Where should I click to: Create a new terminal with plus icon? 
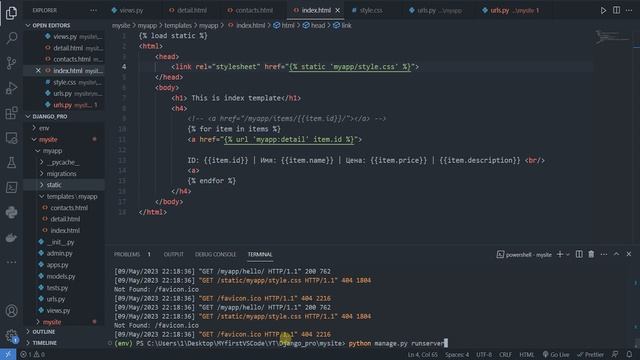(x=560, y=254)
